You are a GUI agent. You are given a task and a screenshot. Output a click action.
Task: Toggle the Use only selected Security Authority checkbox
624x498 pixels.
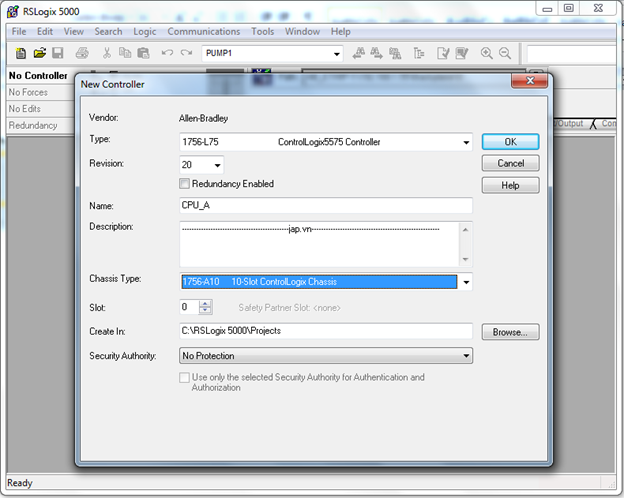pyautogui.click(x=184, y=377)
